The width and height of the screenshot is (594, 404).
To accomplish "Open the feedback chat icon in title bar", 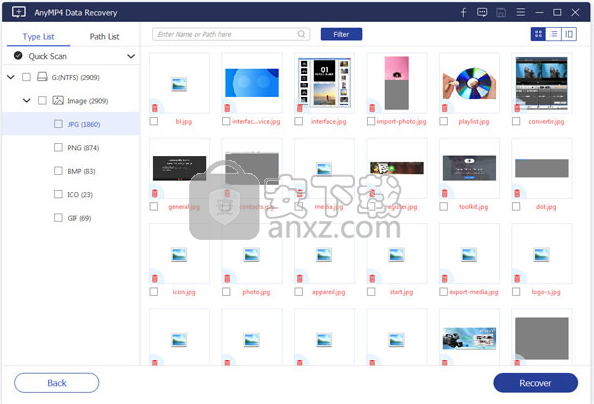I will [x=482, y=13].
